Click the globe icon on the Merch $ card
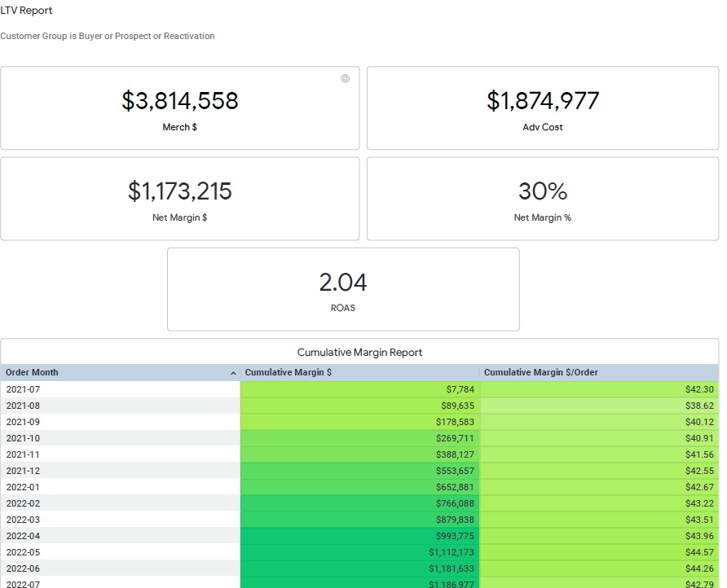 [x=345, y=79]
